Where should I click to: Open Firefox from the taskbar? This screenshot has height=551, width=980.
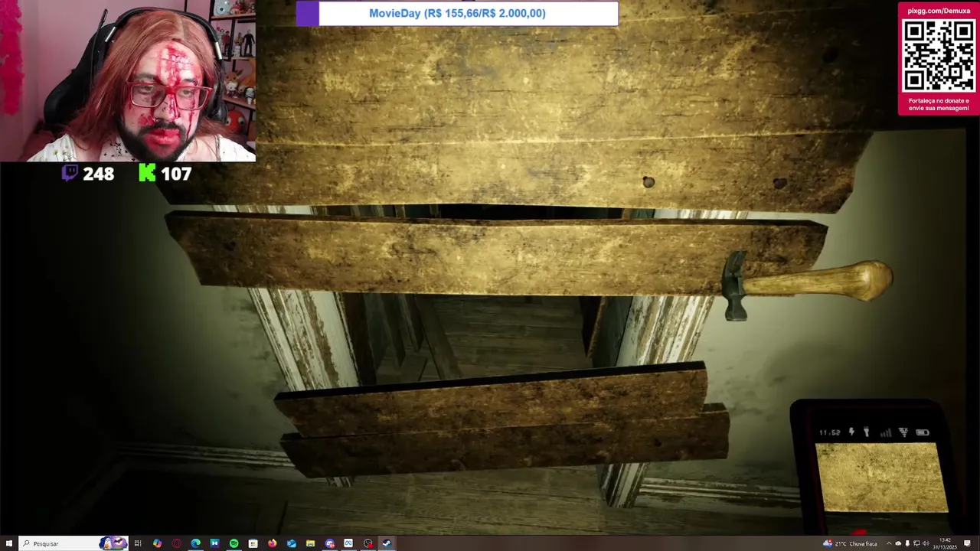pos(272,543)
